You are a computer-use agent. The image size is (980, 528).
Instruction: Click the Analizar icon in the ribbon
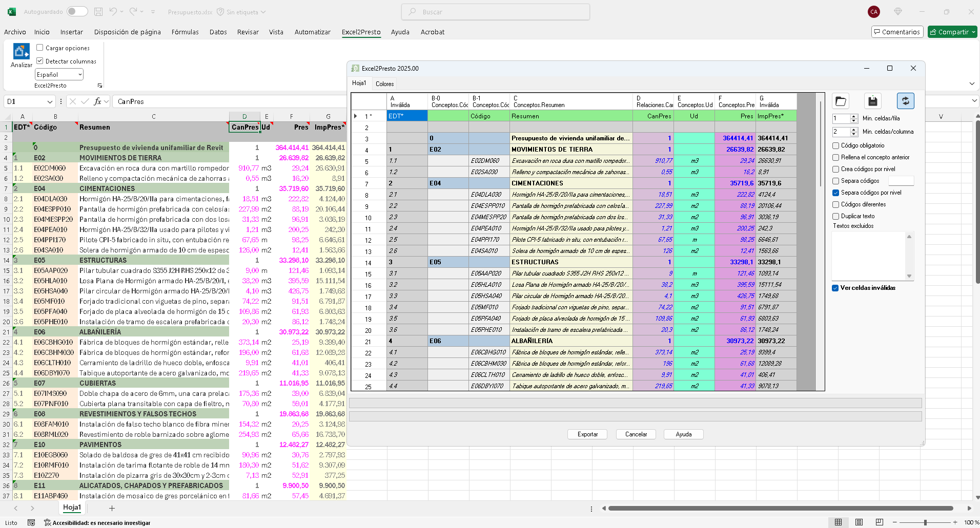(x=21, y=52)
